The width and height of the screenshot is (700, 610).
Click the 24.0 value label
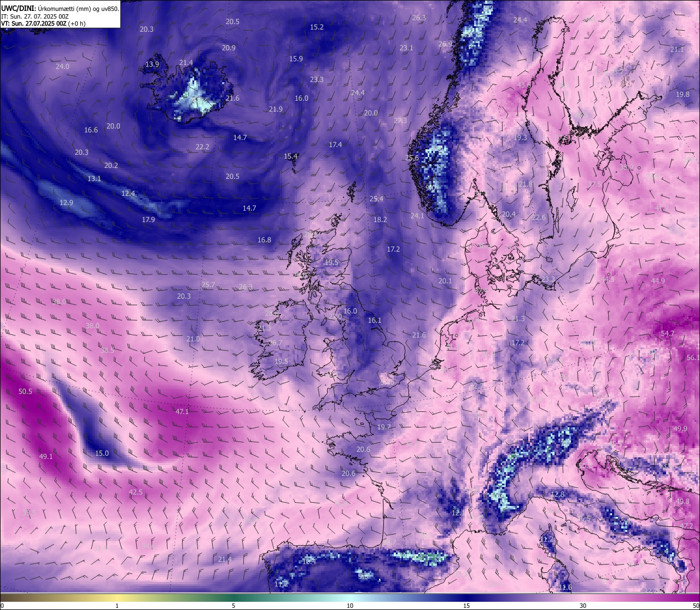(x=62, y=66)
